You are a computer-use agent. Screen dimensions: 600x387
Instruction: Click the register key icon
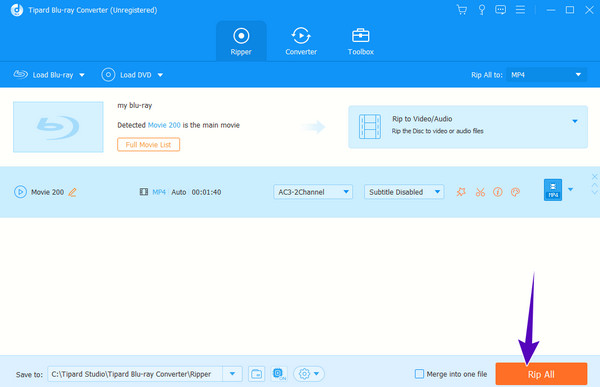(x=482, y=10)
